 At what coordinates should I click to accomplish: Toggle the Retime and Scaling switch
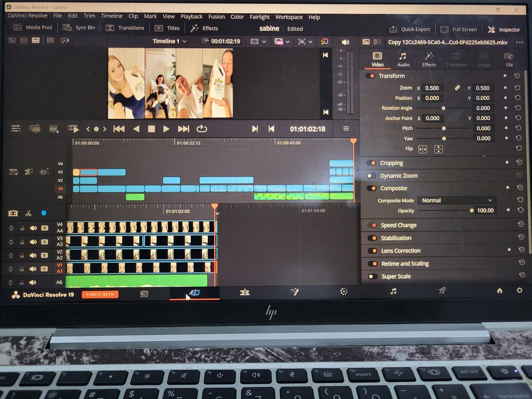373,264
